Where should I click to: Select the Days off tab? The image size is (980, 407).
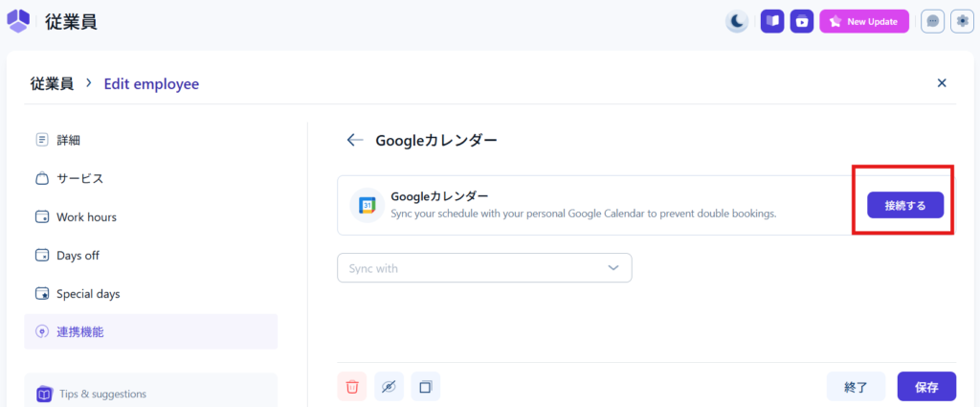(x=78, y=256)
